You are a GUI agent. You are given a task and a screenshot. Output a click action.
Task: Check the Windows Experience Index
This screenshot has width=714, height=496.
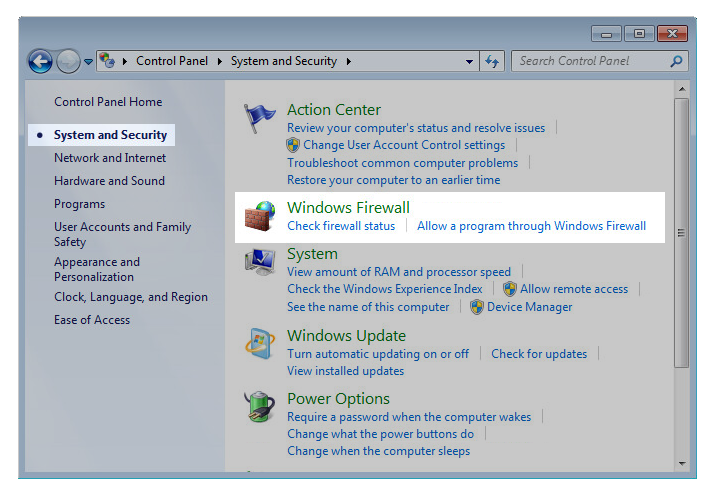pos(385,289)
